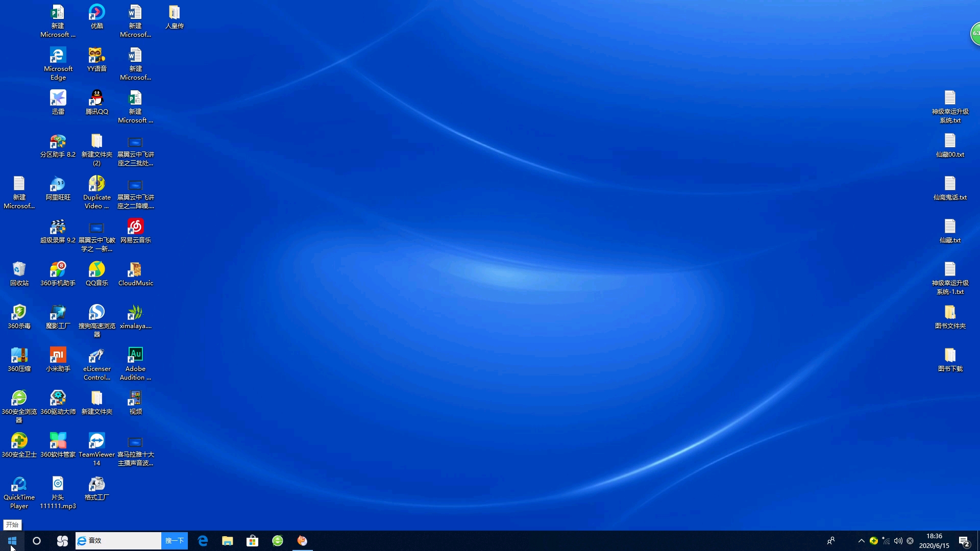
Task: Open the orange recorder taskbar app
Action: point(303,541)
